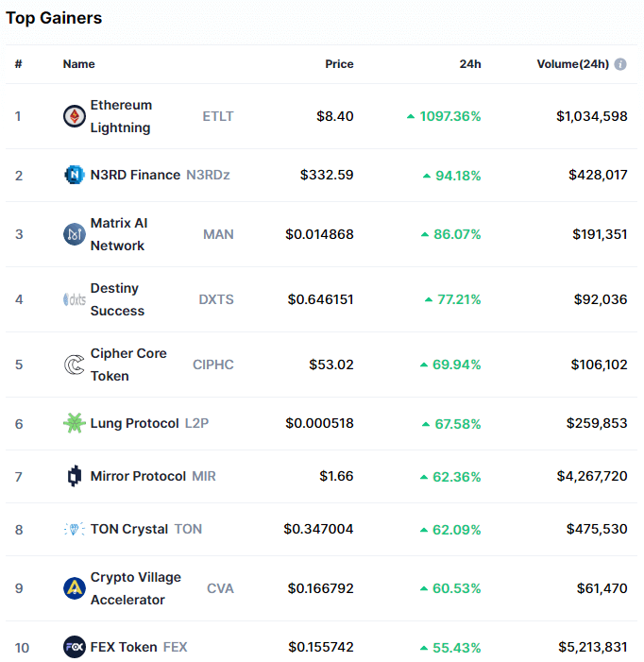Image resolution: width=644 pixels, height=662 pixels.
Task: Open the N3RD Finance coin page
Action: pos(135,175)
